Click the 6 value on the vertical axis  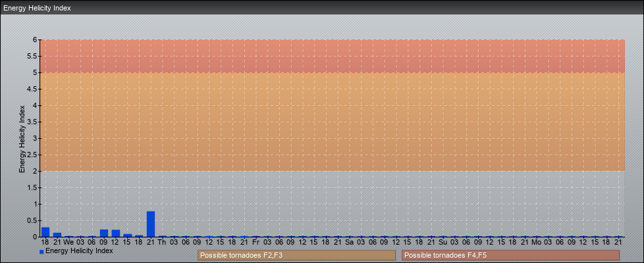coord(36,40)
